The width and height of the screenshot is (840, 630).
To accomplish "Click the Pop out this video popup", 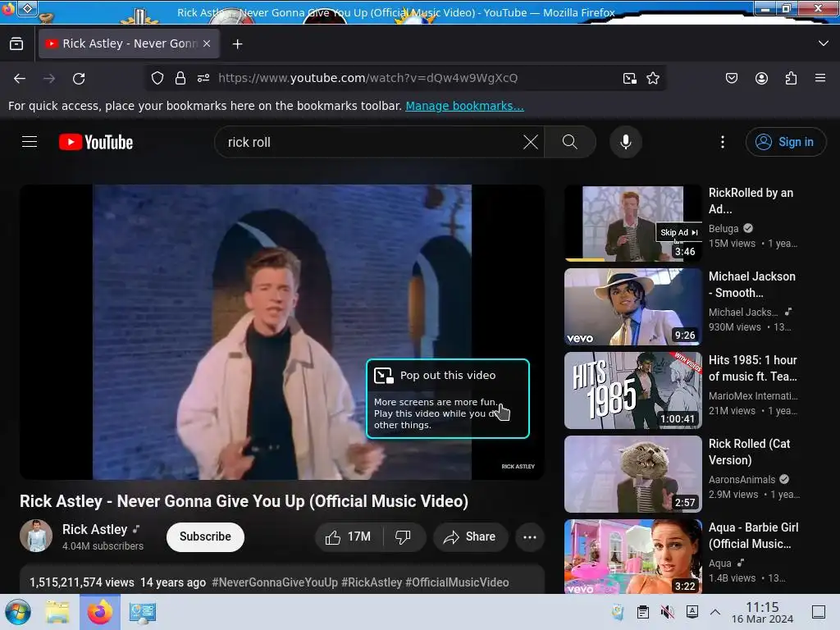I will (448, 399).
